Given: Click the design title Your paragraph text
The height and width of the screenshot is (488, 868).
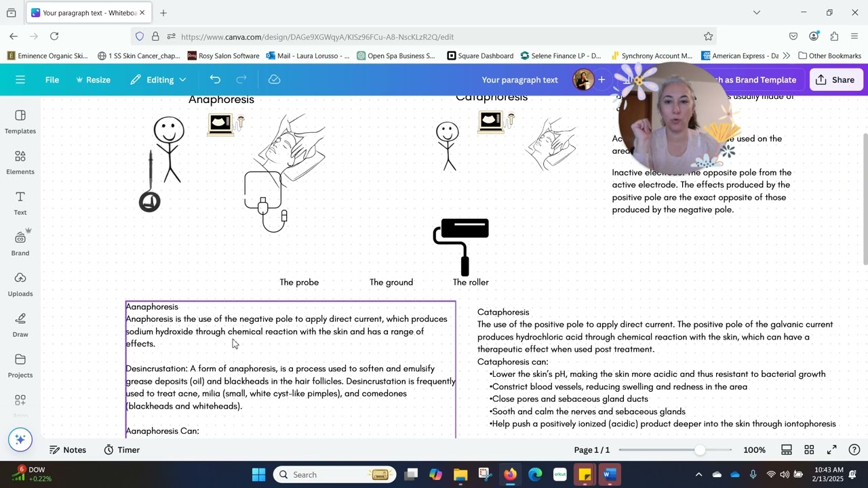Looking at the screenshot, I should point(519,80).
